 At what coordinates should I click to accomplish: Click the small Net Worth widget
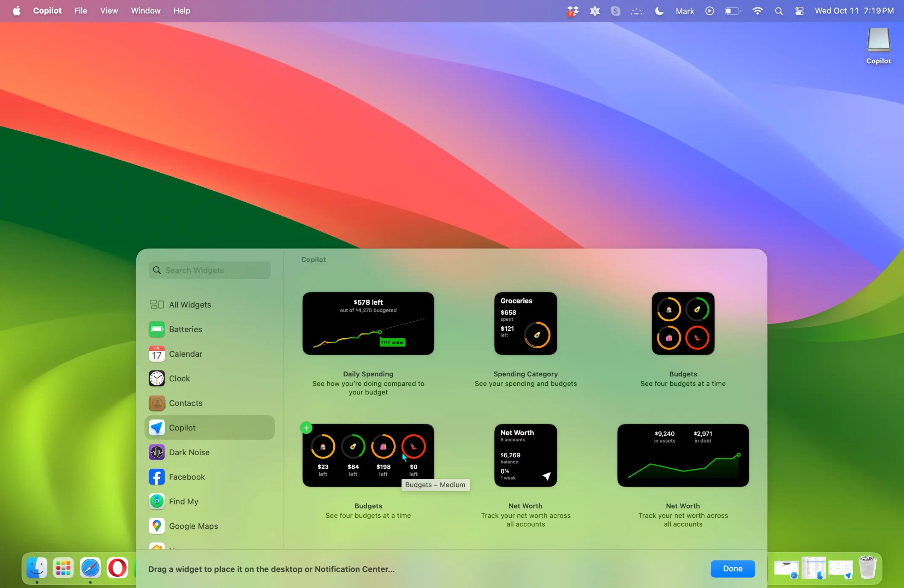pyautogui.click(x=525, y=456)
